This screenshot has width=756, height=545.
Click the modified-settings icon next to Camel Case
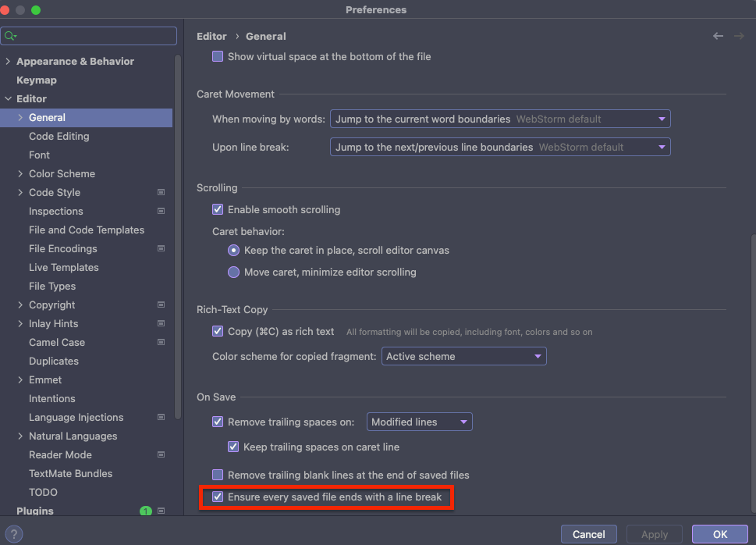point(160,342)
